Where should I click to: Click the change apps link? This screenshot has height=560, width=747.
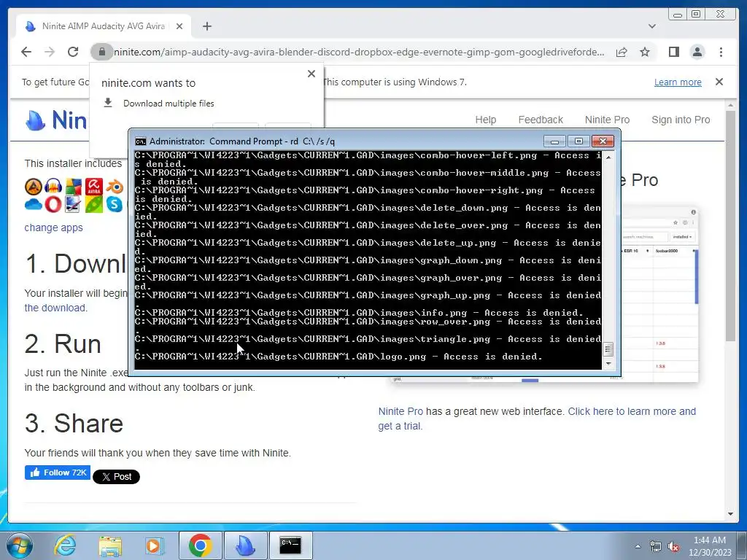click(53, 227)
